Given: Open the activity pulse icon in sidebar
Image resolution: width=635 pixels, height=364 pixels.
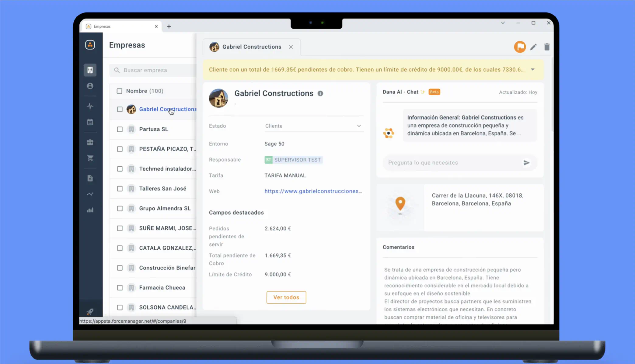Looking at the screenshot, I should click(x=90, y=106).
